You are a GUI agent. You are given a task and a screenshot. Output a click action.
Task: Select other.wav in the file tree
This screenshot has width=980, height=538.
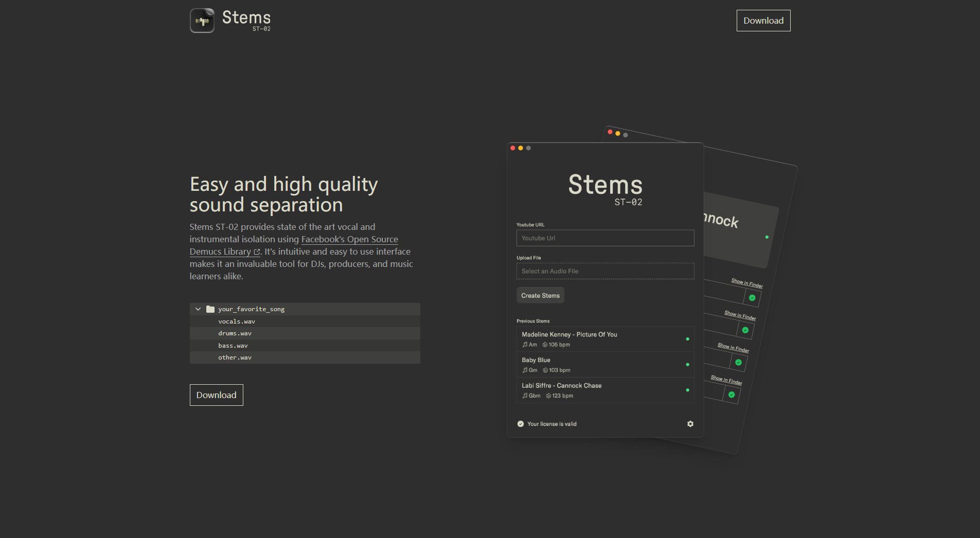(x=235, y=357)
